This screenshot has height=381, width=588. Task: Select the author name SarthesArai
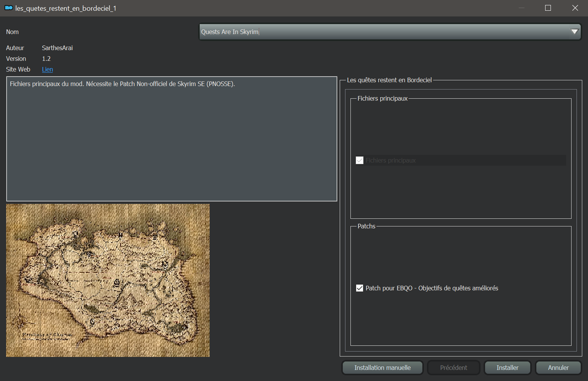pyautogui.click(x=57, y=48)
